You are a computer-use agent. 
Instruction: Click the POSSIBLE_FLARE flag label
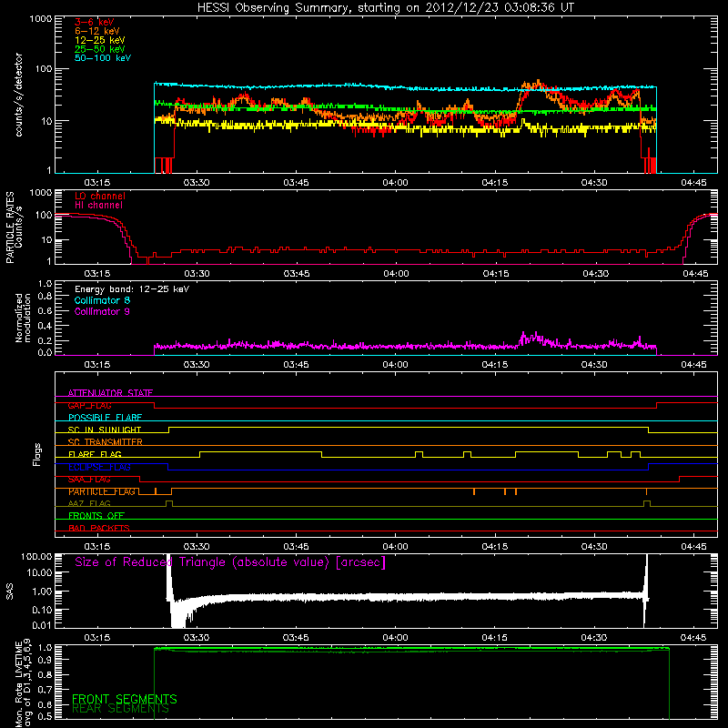[105, 418]
